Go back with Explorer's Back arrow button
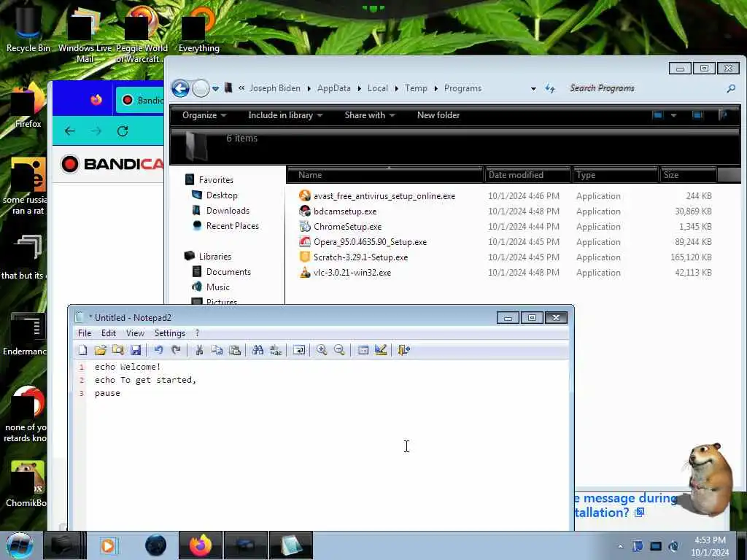The height and width of the screenshot is (560, 747). point(181,88)
